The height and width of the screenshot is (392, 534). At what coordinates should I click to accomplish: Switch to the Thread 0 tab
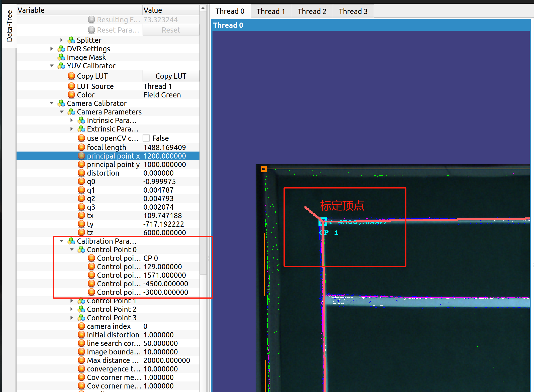230,11
